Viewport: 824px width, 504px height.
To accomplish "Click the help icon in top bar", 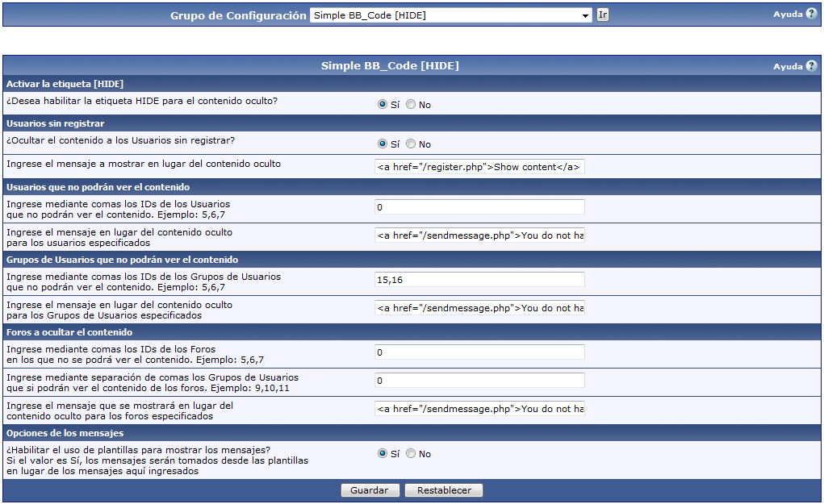I will (811, 14).
